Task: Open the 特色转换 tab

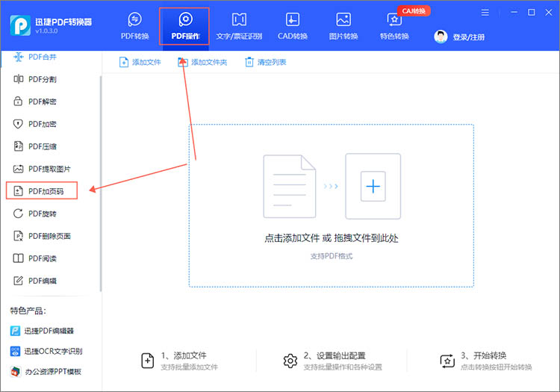Action: (394, 26)
